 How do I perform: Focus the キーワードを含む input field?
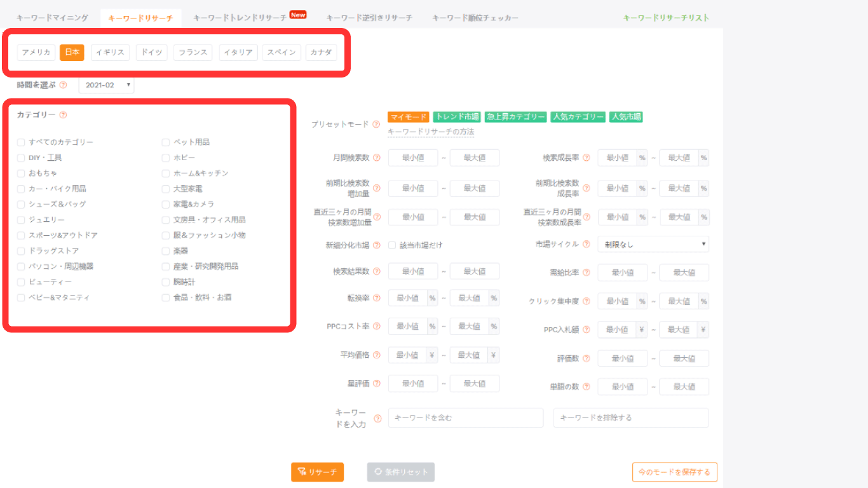[x=466, y=418]
